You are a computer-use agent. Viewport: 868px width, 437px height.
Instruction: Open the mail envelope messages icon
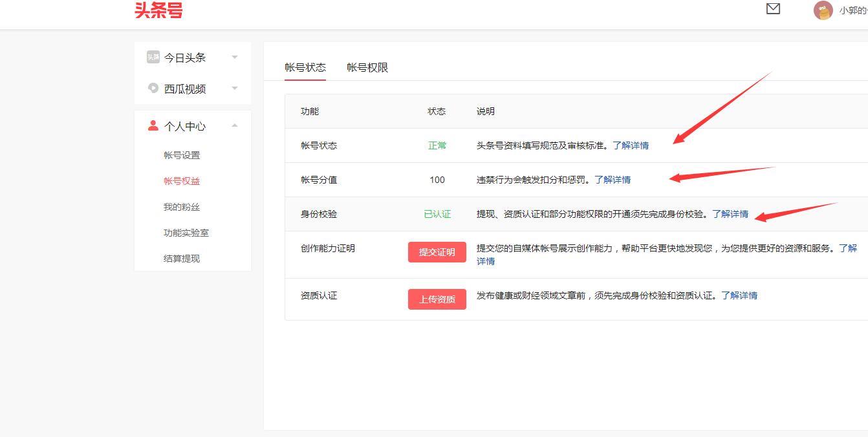coord(773,9)
